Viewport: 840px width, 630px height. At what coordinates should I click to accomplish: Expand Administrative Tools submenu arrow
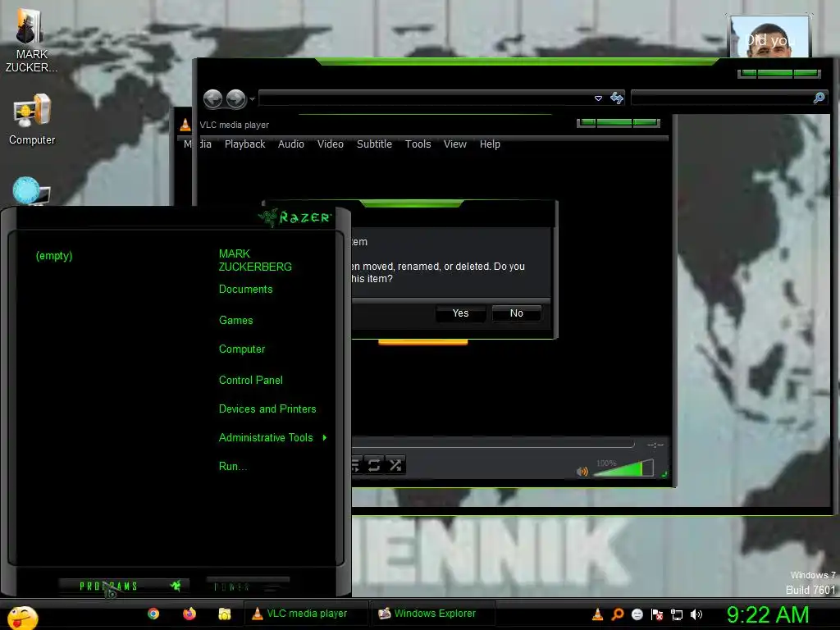point(325,438)
